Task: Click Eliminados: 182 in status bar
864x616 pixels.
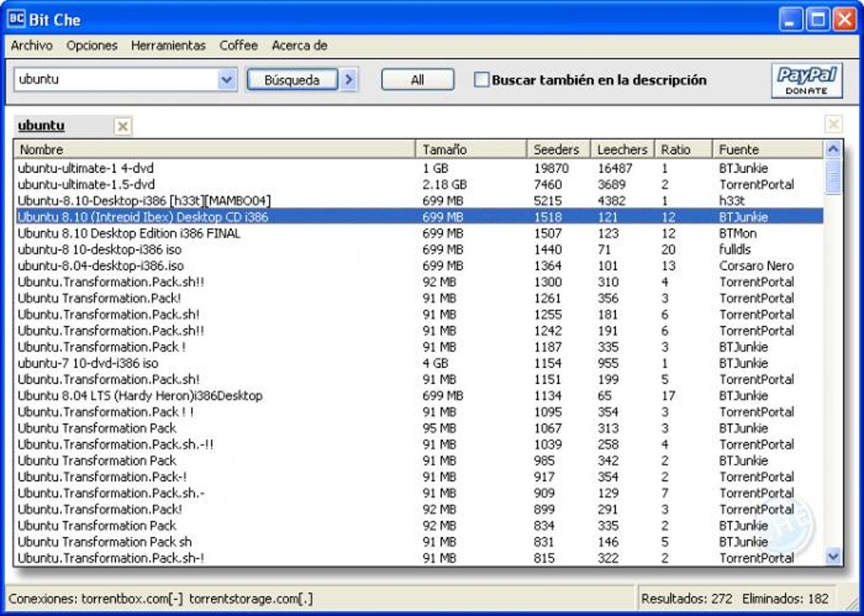Action: pyautogui.click(x=785, y=598)
